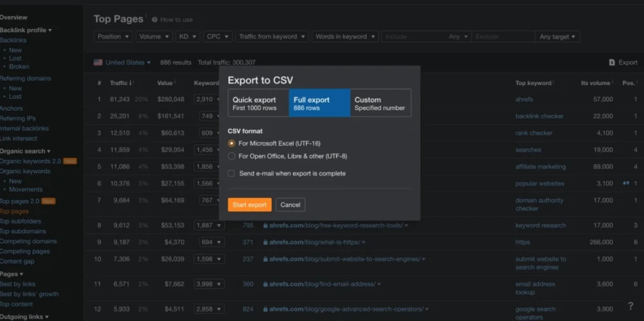Screen dimensions: 644x321
Task: Choose the Custom specified number tab
Action: click(380, 103)
